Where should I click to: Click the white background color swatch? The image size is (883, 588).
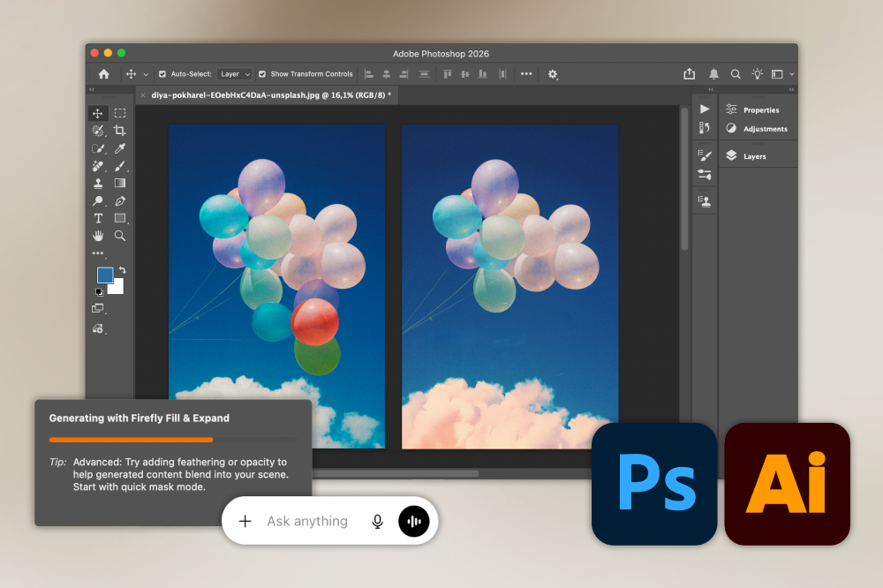(x=117, y=289)
